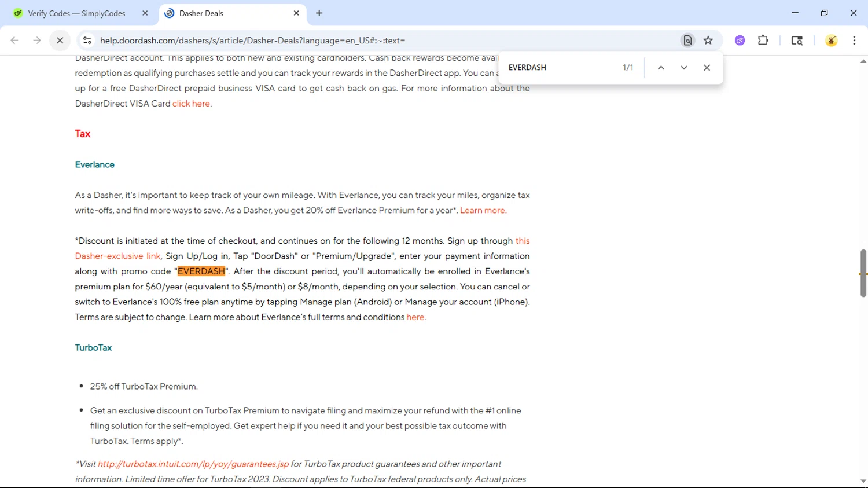
Task: Click the page scrollbar thumb
Action: tap(863, 273)
